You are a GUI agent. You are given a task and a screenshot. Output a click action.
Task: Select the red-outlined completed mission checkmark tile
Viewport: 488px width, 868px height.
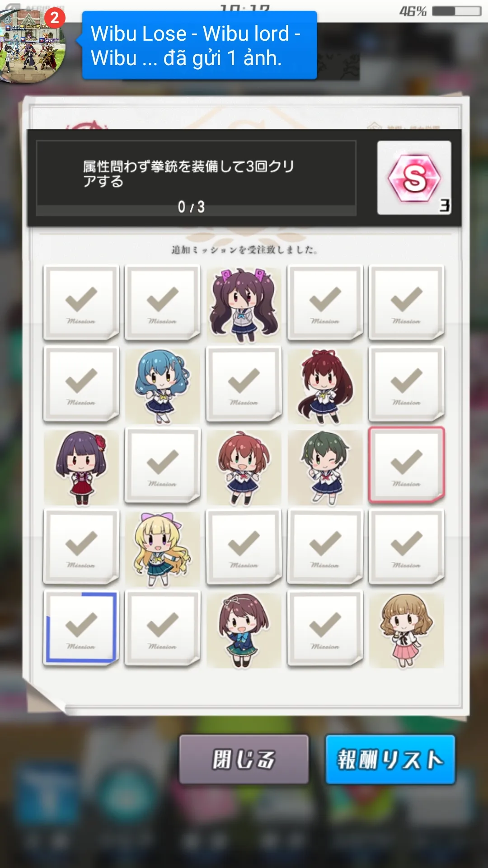(407, 465)
